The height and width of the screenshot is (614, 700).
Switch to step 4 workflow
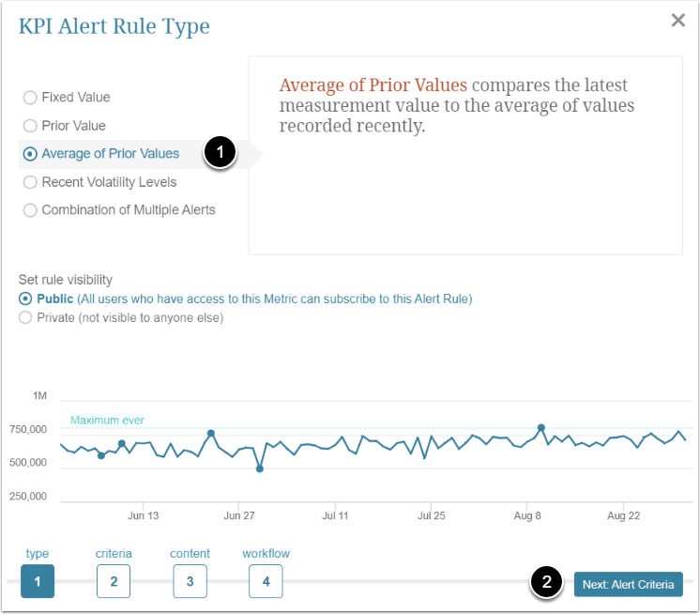tap(266, 581)
